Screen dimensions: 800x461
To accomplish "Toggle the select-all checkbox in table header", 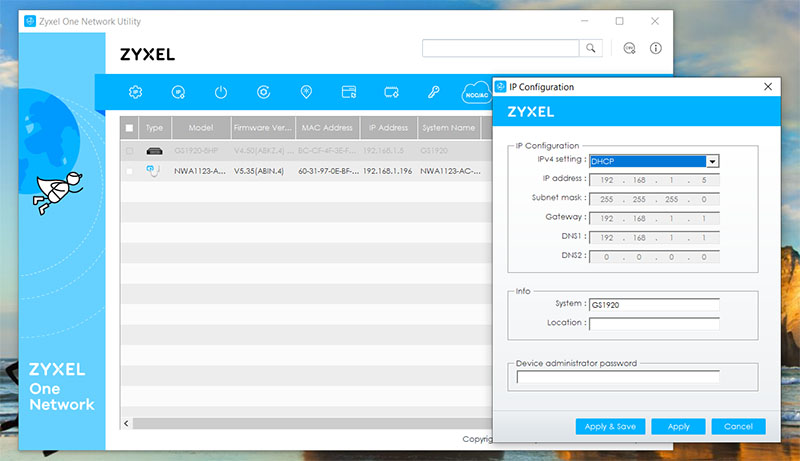I will [x=129, y=128].
